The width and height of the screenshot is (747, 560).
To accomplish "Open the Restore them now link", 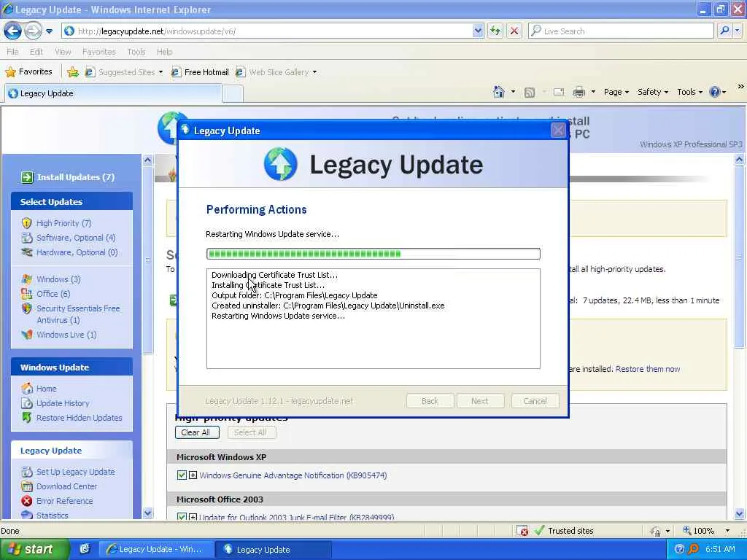I will pos(648,369).
